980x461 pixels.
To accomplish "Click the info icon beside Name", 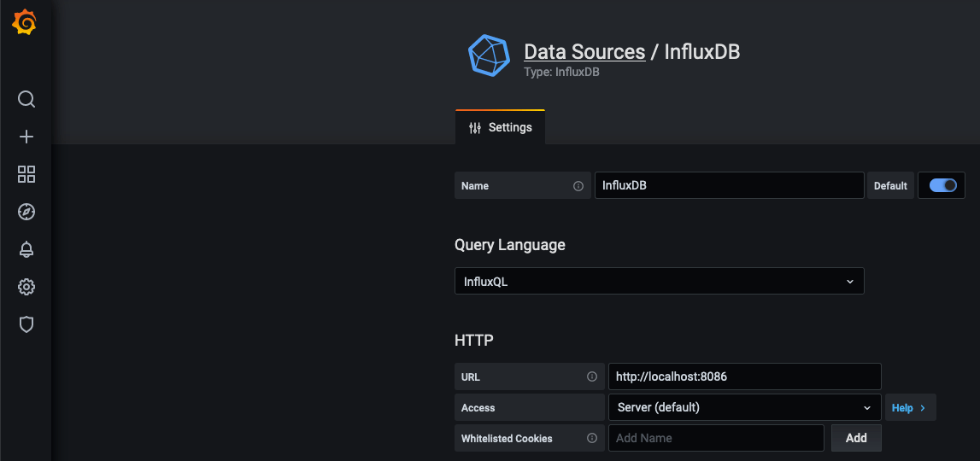I will click(x=578, y=186).
